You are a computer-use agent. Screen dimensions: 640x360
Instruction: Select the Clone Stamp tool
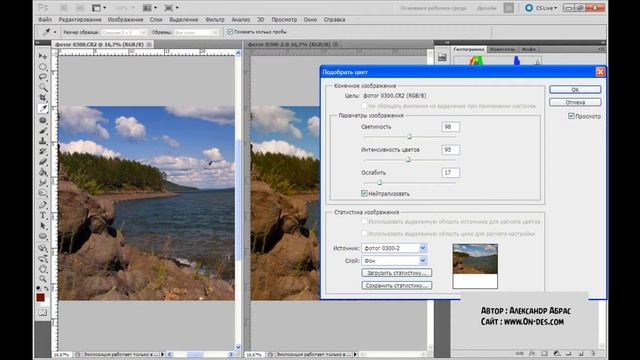pyautogui.click(x=42, y=141)
